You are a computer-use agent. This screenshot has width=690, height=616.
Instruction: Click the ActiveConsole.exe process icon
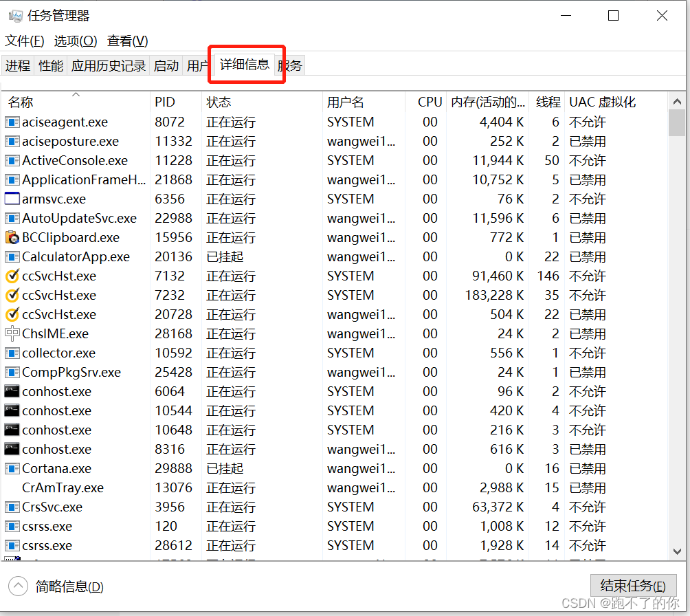[12, 161]
